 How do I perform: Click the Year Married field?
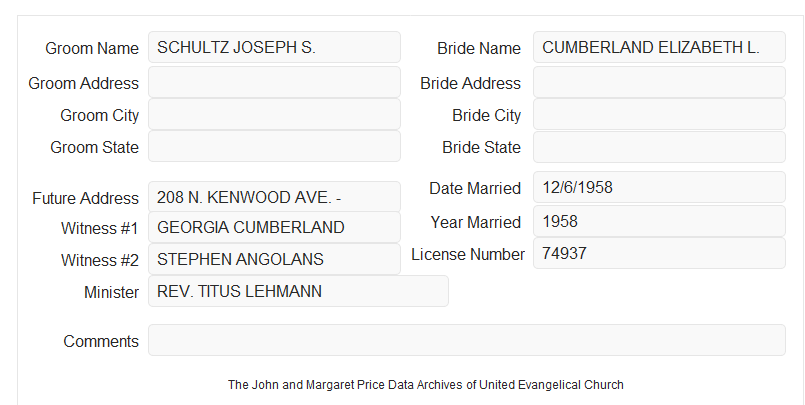point(659,221)
